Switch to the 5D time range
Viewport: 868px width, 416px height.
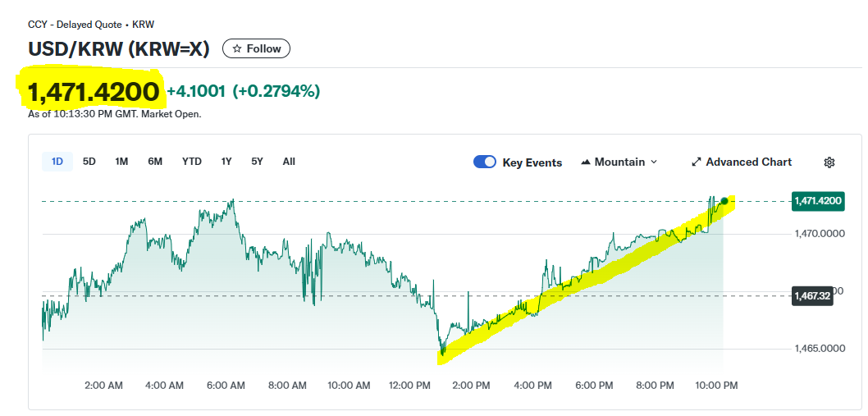click(x=89, y=162)
